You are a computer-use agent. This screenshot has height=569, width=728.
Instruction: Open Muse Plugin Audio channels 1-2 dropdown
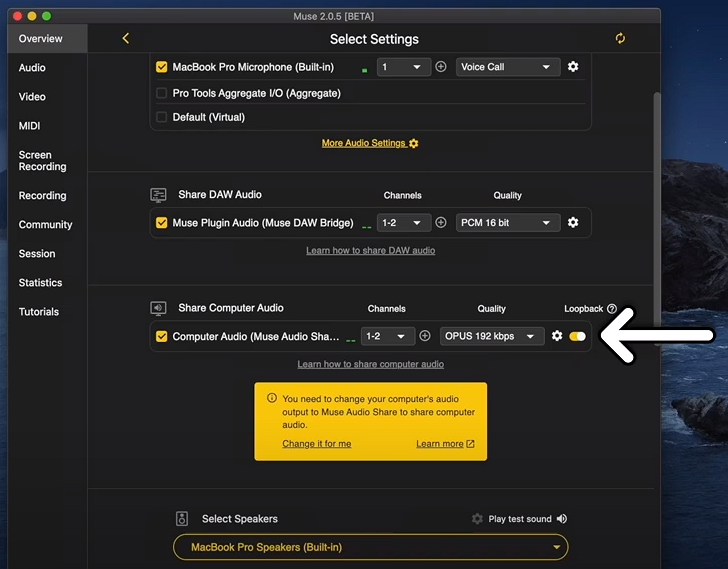(x=403, y=223)
